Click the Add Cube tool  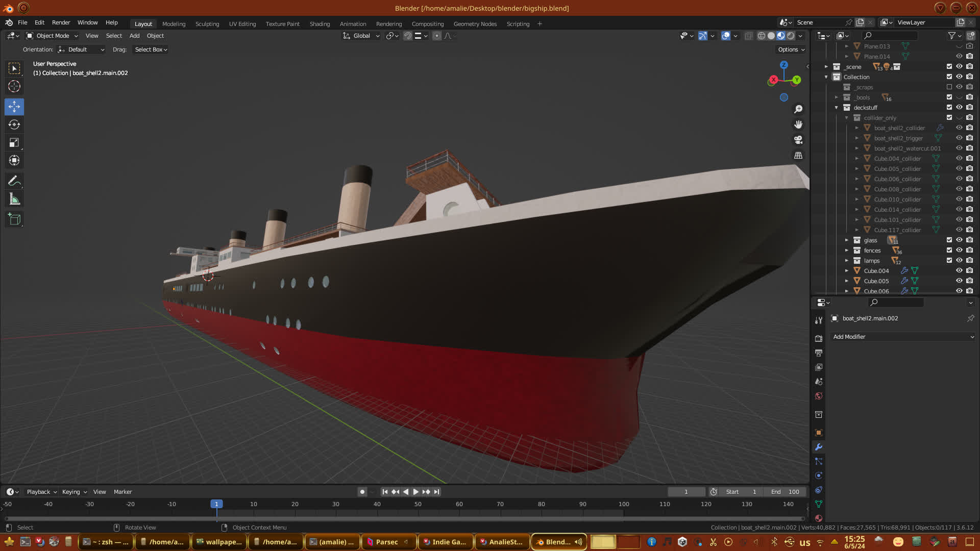tap(14, 219)
